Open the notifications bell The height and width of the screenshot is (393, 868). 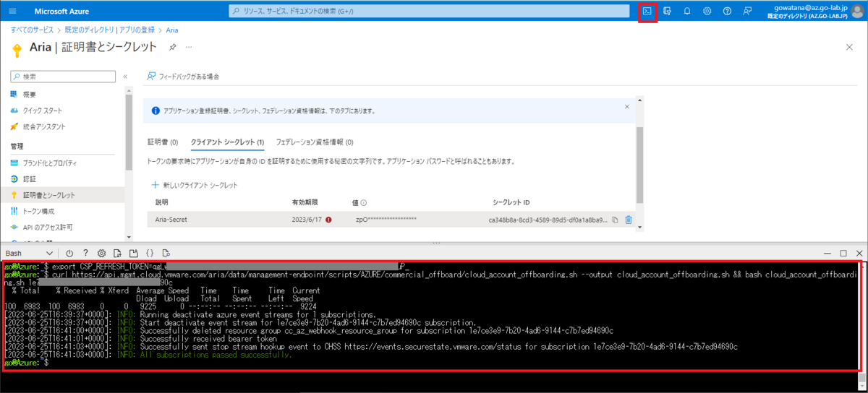point(687,11)
